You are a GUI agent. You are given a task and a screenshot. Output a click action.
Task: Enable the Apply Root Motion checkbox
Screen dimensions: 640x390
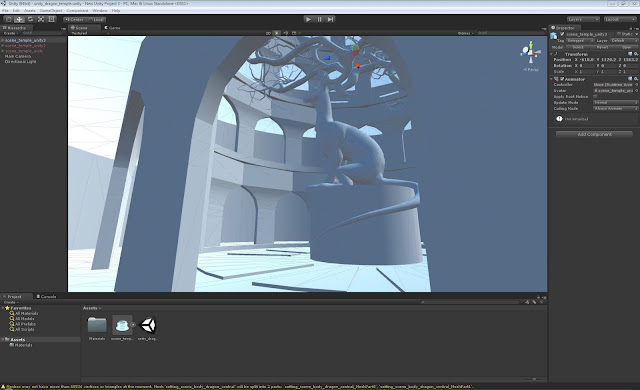(x=595, y=97)
